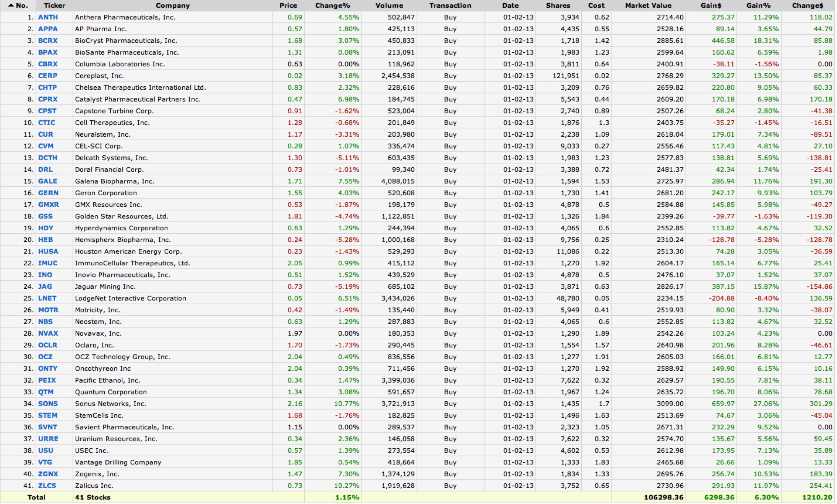
Task: Open the CTIC ticker link
Action: (x=47, y=123)
